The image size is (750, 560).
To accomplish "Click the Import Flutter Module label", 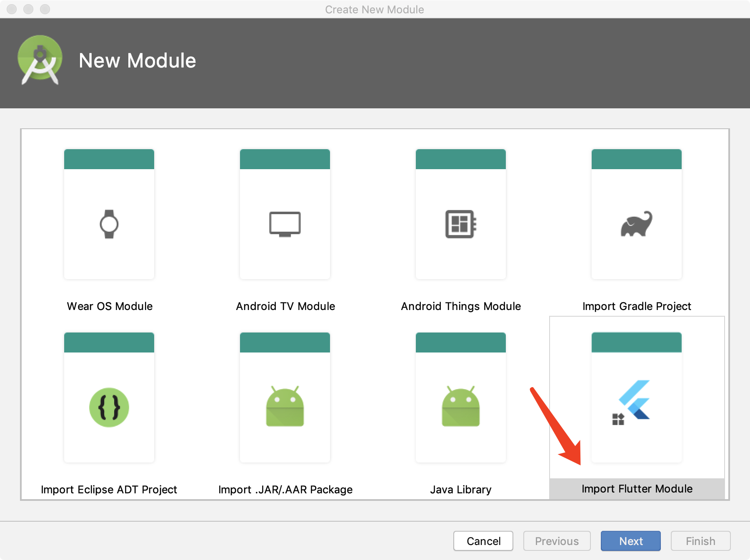I will [x=637, y=489].
